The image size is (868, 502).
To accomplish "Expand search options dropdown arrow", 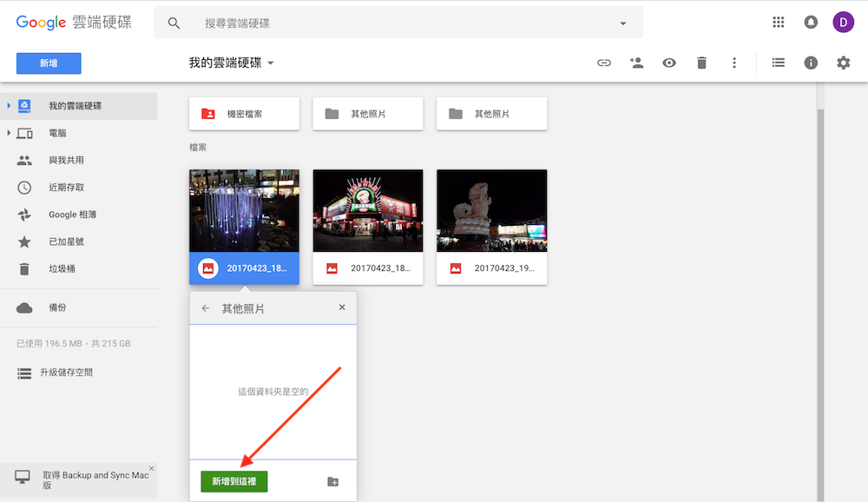I will (622, 23).
